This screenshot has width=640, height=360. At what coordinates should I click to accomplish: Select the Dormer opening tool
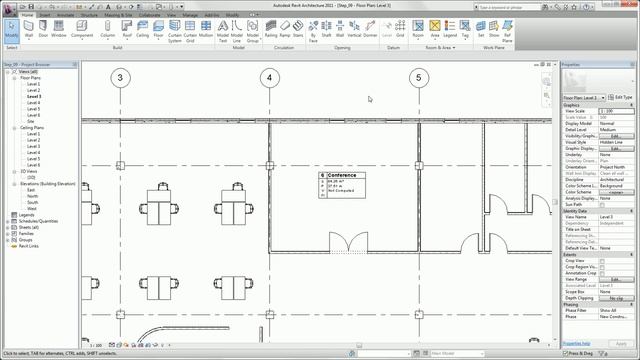[370, 29]
